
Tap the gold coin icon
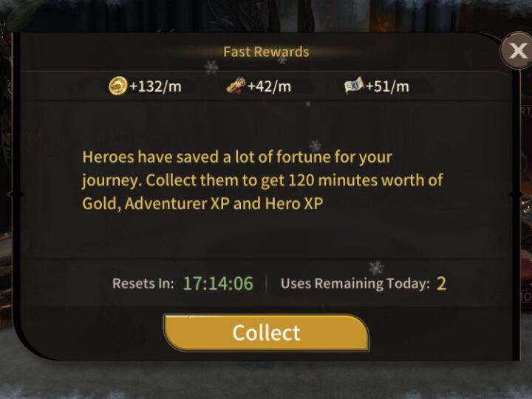coord(117,86)
